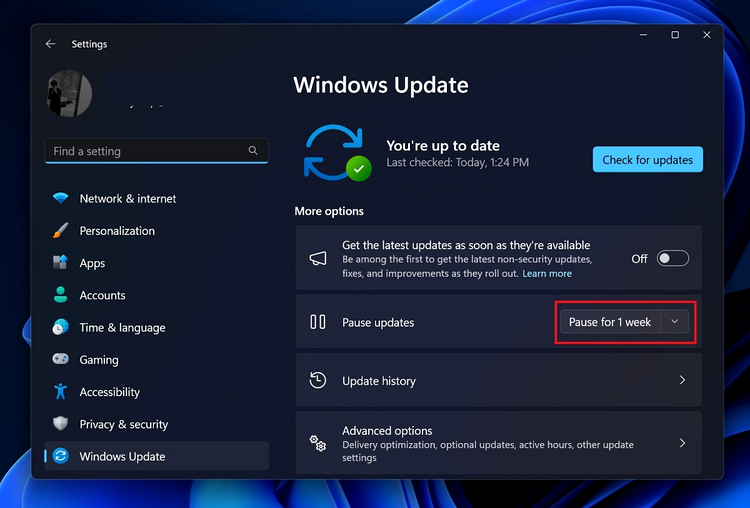Click the Accessibility figure icon
This screenshot has width=750, height=508.
pos(60,391)
